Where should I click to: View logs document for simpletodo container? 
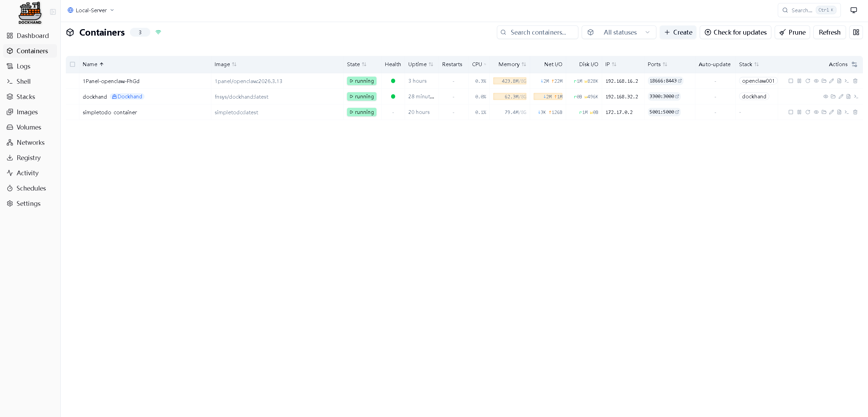(x=839, y=112)
